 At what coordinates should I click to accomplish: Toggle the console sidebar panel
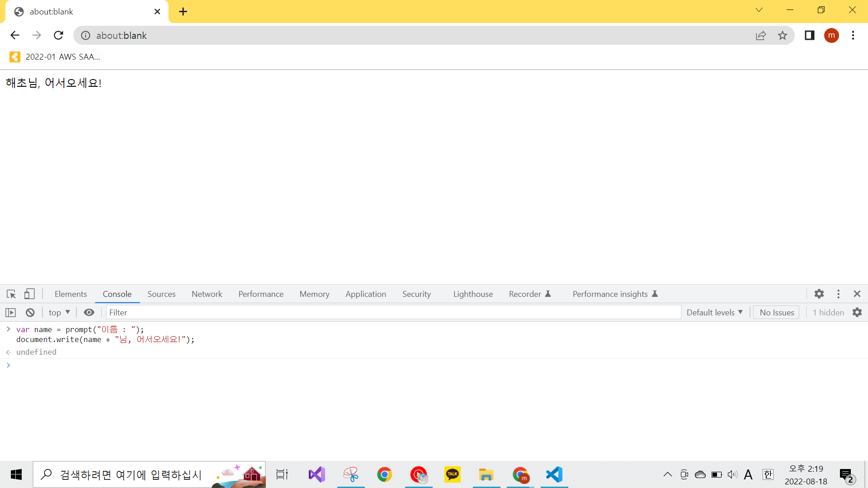pos(10,313)
